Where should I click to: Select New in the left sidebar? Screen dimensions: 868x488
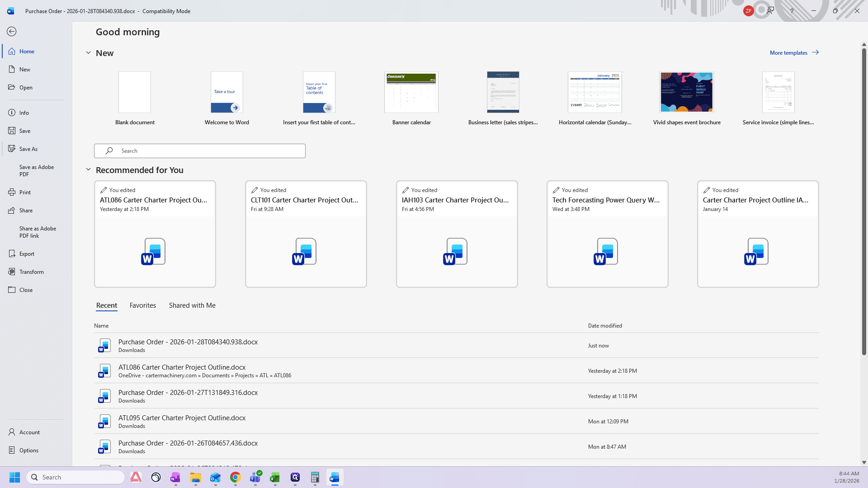point(36,70)
